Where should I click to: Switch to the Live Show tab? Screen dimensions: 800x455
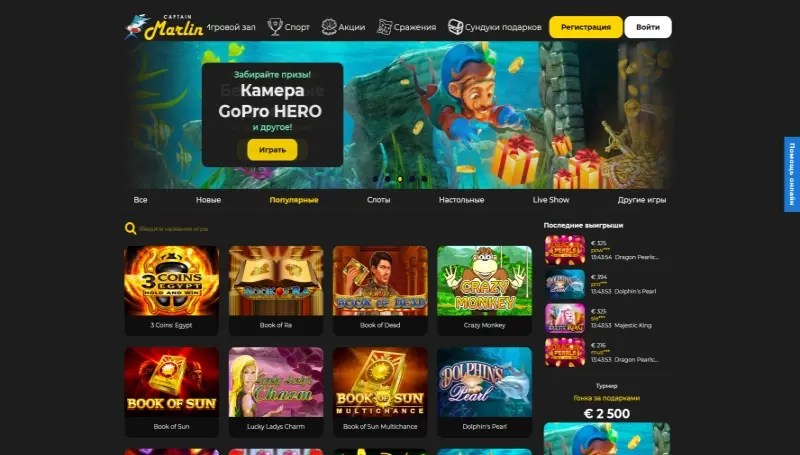coord(551,200)
